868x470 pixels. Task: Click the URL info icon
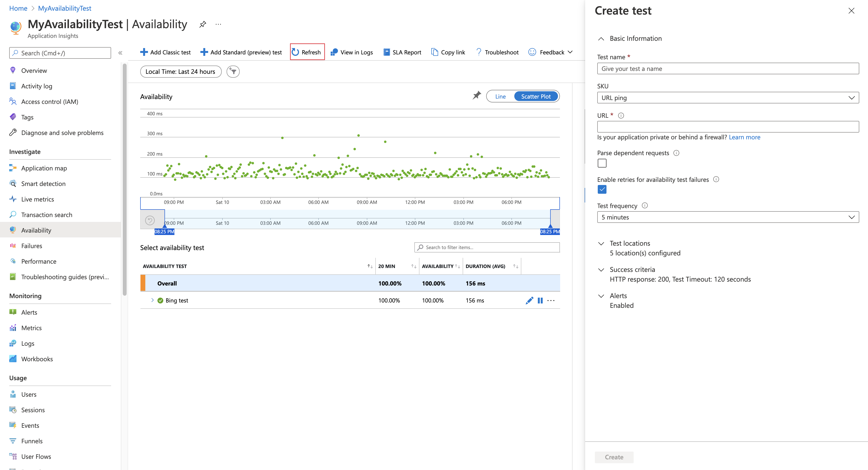[x=621, y=116]
